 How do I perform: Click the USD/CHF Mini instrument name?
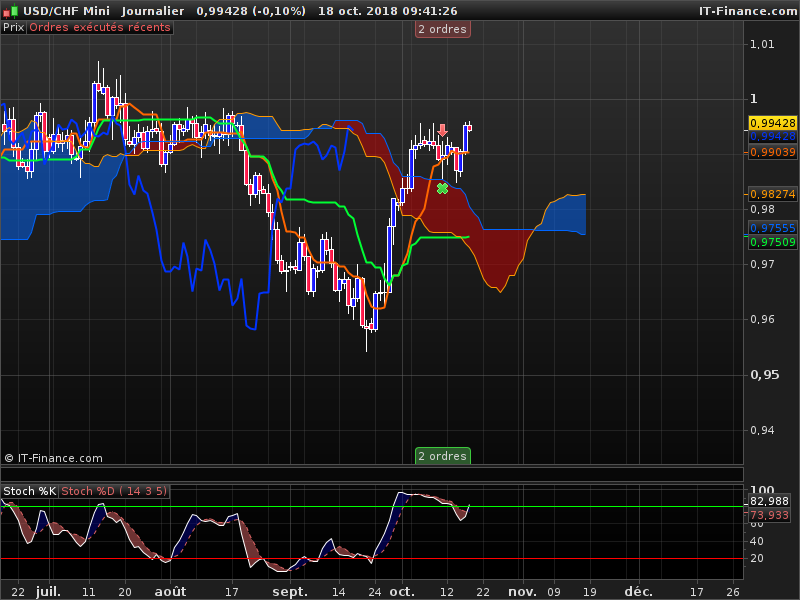pos(68,11)
